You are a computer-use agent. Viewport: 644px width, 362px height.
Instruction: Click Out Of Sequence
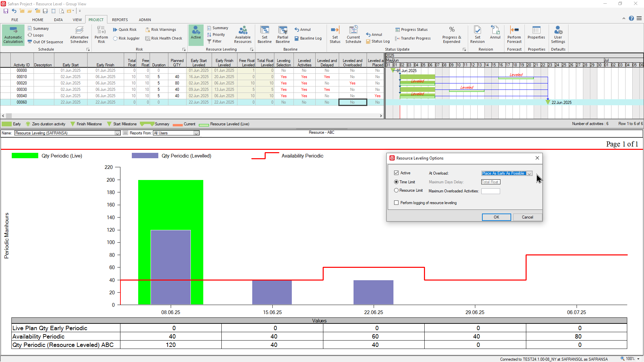45,42
